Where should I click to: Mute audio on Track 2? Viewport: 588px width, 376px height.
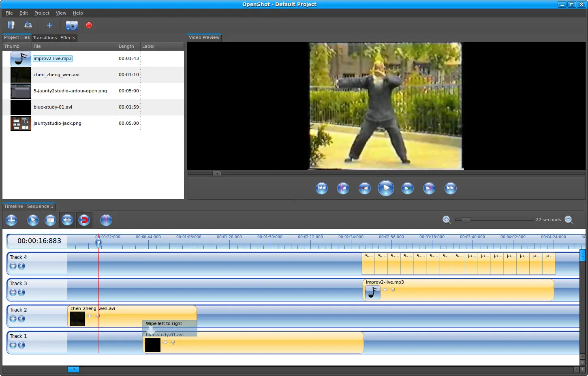[x=21, y=319]
